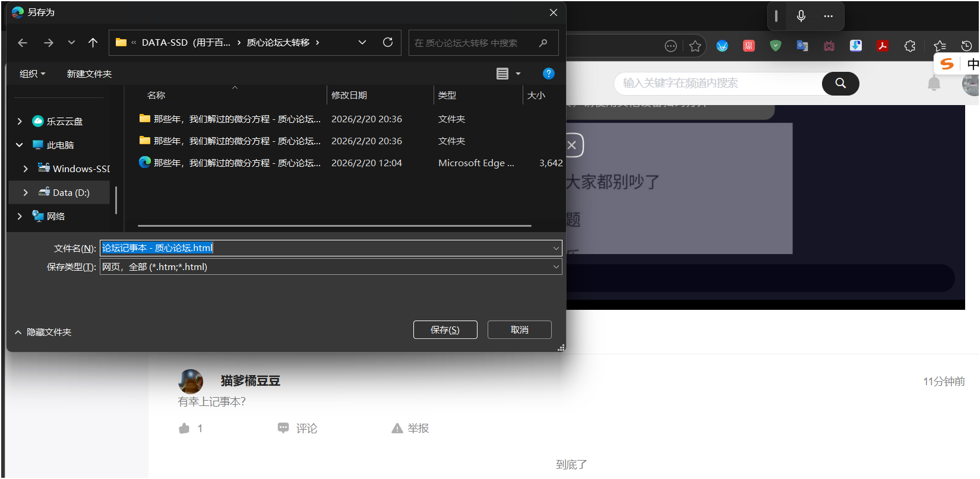
Task: Open the red 惠 shopping extension
Action: point(749,46)
